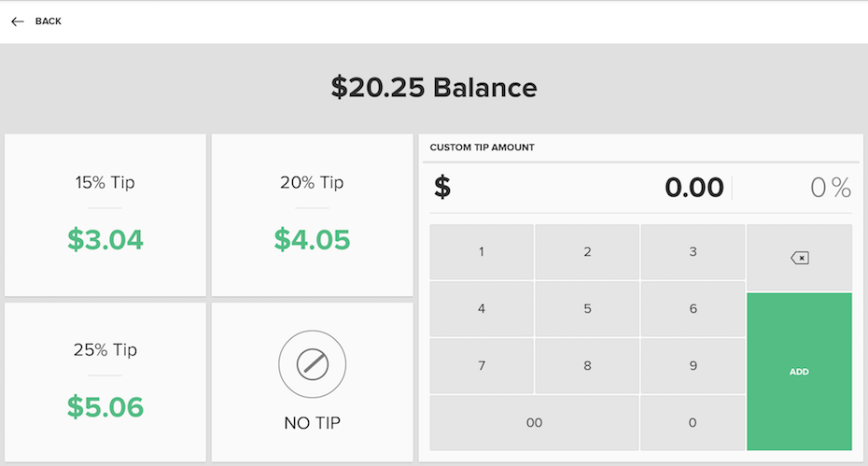Image resolution: width=868 pixels, height=466 pixels.
Task: Choose the 20% Tip card
Action: point(312,215)
